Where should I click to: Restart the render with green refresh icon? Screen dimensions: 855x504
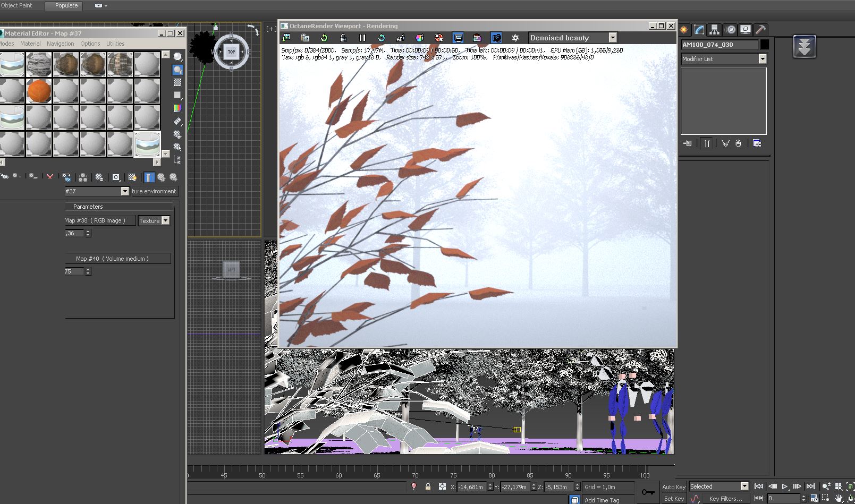point(324,38)
